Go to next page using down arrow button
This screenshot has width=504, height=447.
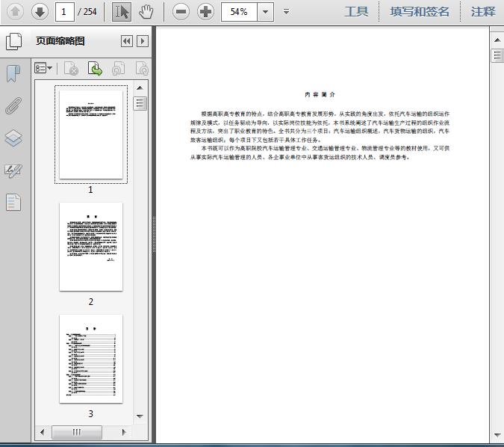click(x=40, y=12)
